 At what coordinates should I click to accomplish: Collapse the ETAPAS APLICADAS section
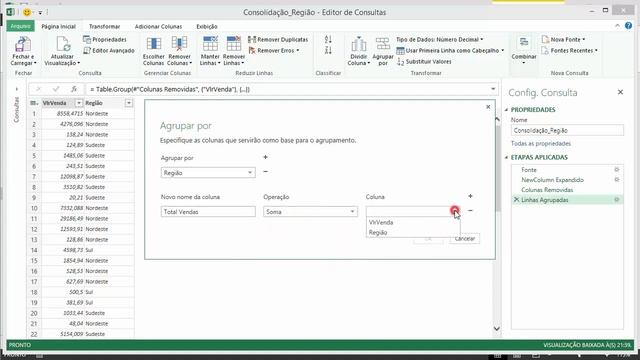[x=507, y=157]
